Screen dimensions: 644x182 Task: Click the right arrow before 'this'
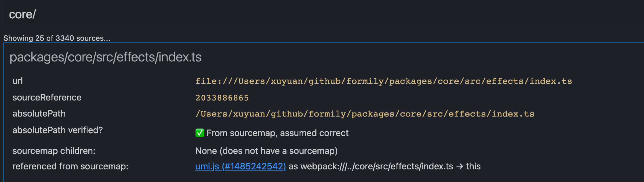tap(460, 166)
